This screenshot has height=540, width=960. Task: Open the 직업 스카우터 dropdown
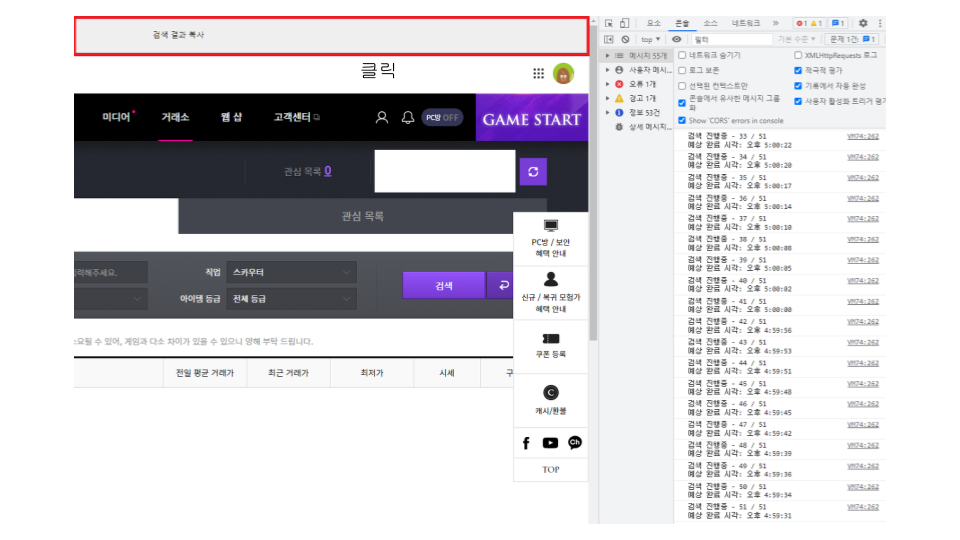coord(291,272)
